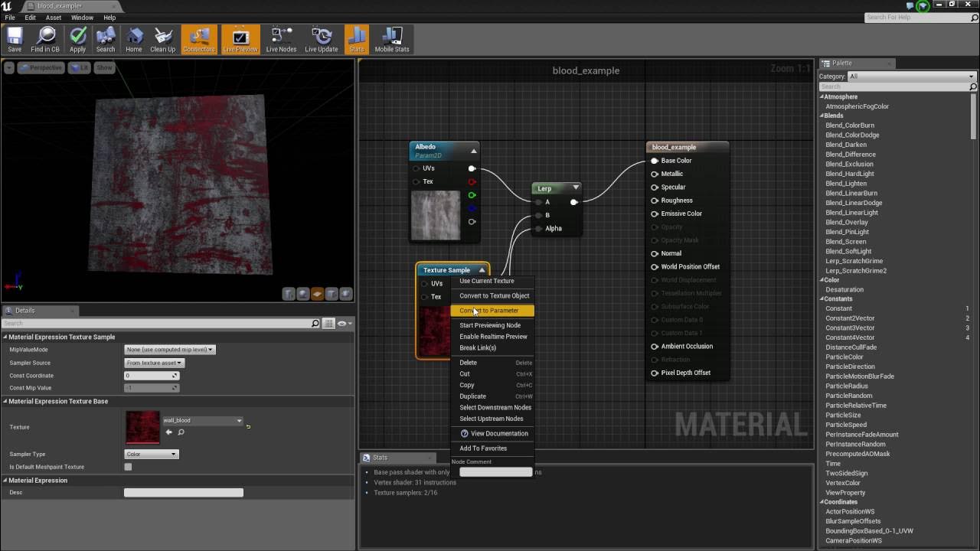Toggle Live Update in the toolbar

(x=322, y=40)
